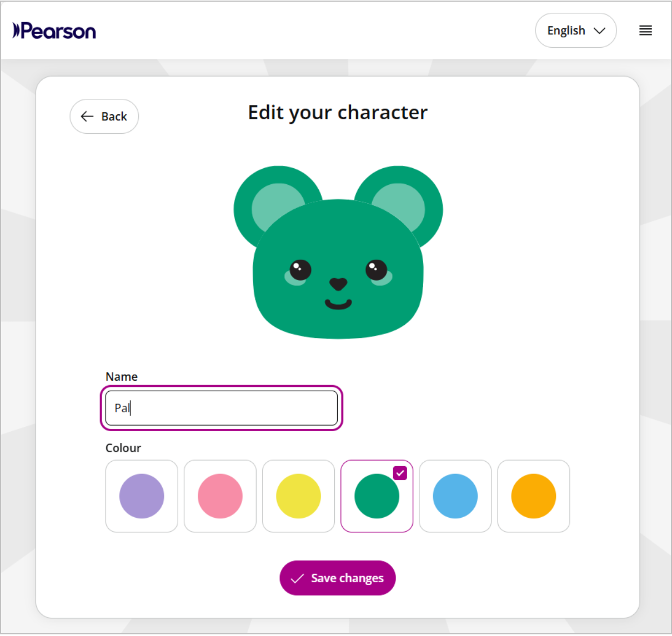Click the Pearson logo

pyautogui.click(x=54, y=31)
